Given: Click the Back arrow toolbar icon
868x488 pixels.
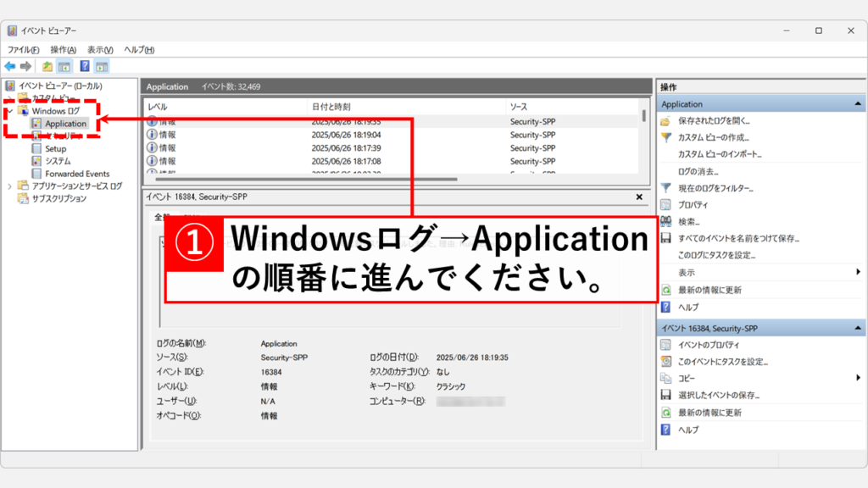Looking at the screenshot, I should point(9,66).
